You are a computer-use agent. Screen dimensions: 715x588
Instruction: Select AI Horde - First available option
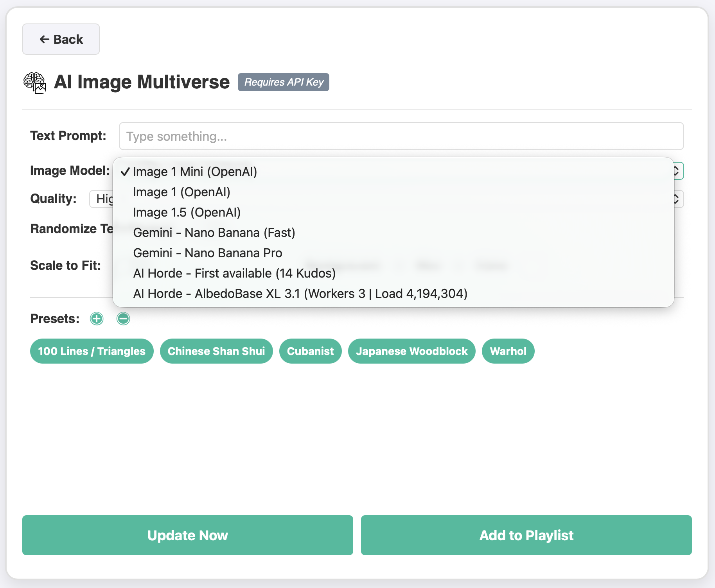[393, 273]
